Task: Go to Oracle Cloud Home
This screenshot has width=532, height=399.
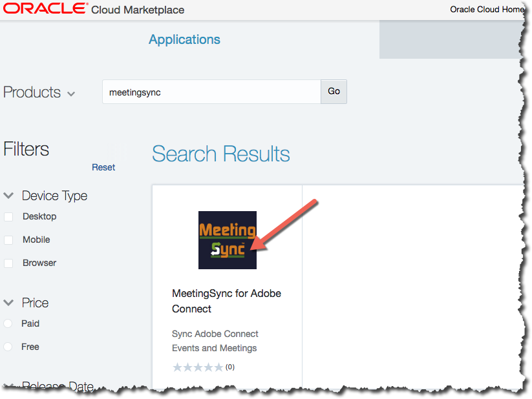Action: pos(487,10)
